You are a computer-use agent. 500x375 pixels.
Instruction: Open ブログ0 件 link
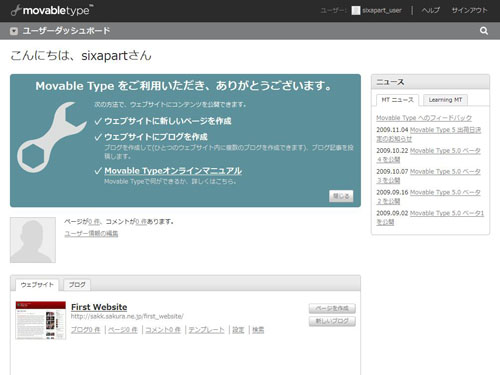pos(86,330)
